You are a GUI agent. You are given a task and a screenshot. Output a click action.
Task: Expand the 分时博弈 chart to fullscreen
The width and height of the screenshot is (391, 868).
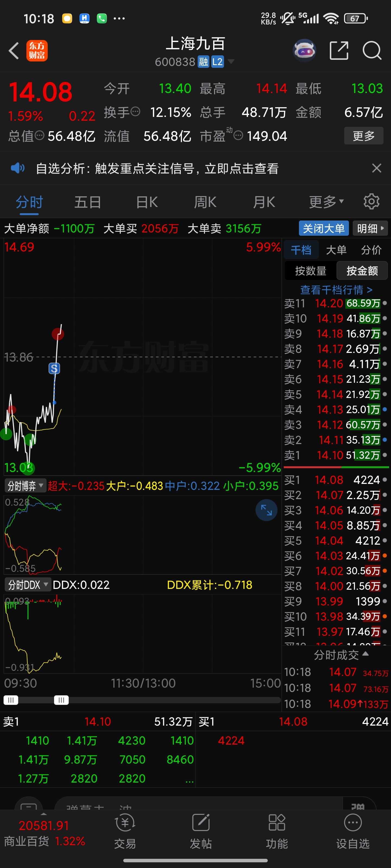[266, 510]
